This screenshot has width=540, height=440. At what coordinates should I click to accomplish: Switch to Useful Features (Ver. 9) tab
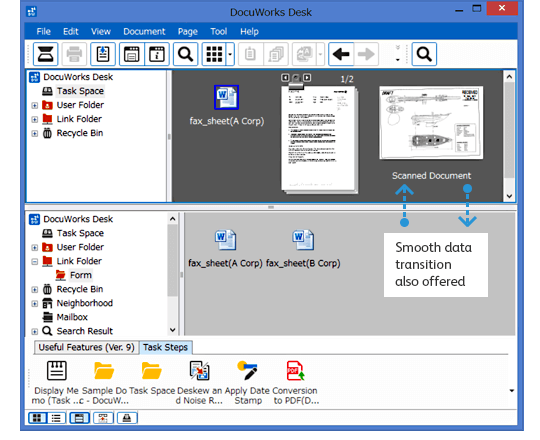(x=86, y=347)
